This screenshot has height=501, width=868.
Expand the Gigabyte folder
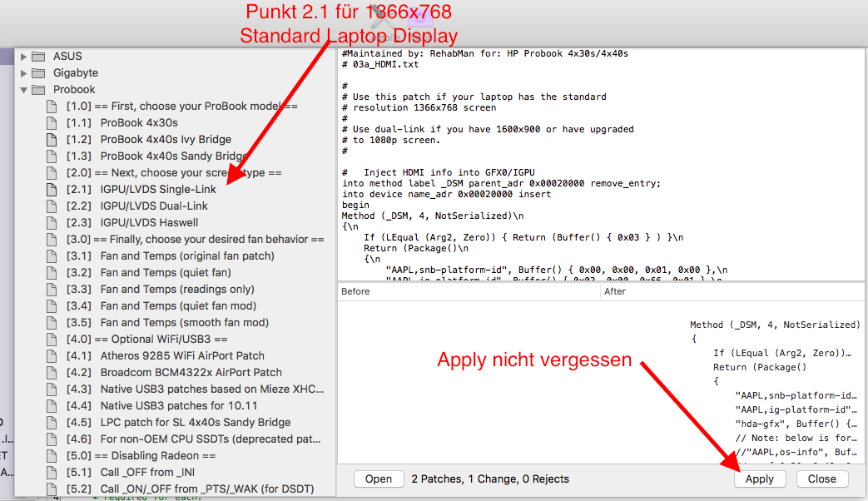point(23,73)
